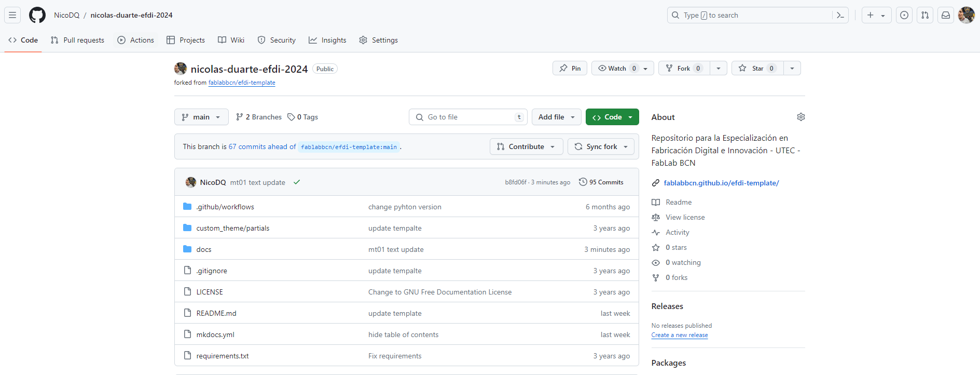The image size is (980, 375).
Task: View 0 watching link
Action: click(683, 262)
